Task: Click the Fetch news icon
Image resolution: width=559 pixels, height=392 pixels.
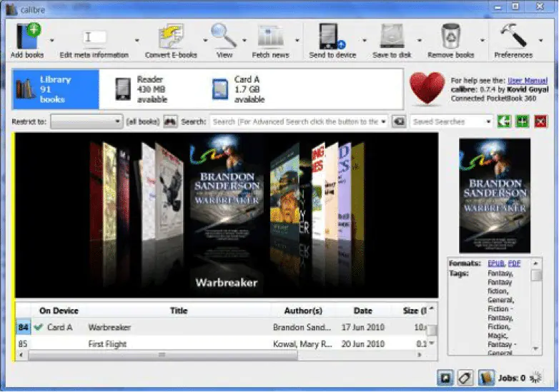Action: (271, 36)
